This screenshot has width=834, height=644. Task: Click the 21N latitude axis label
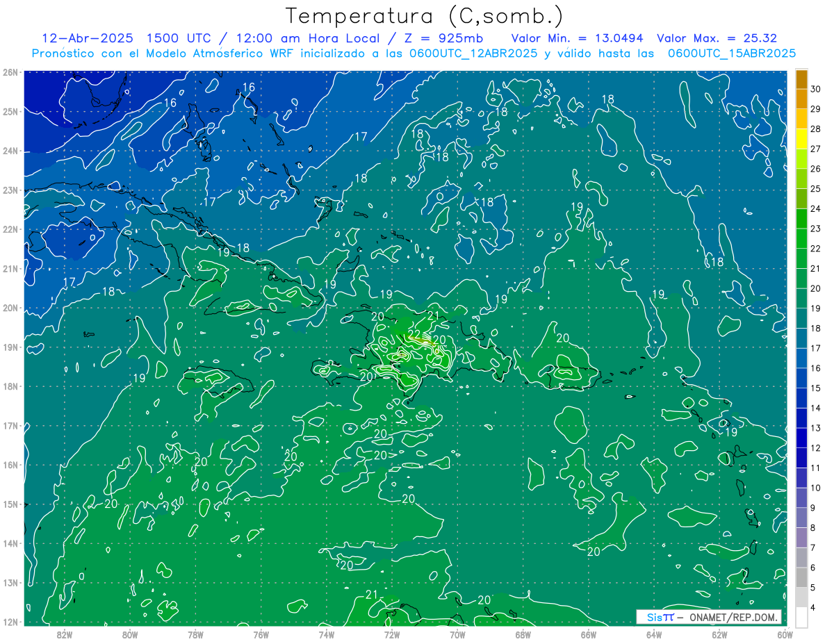click(10, 268)
